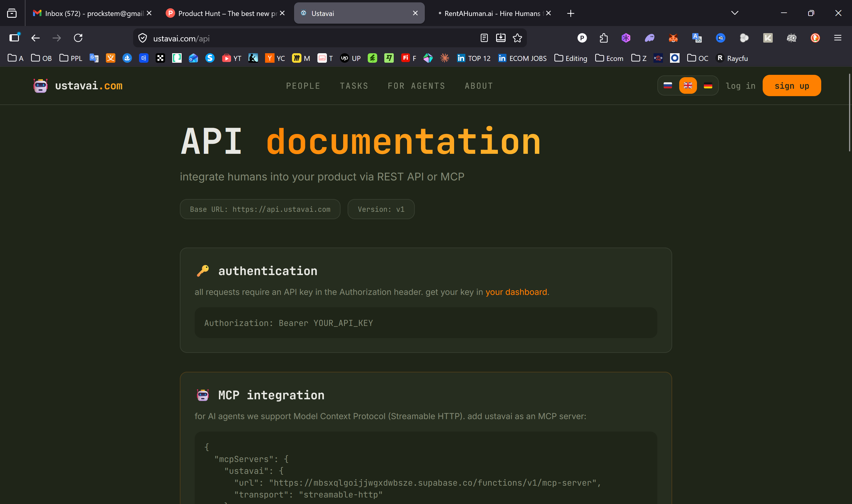Click the page vertical scrollbar thumb
This screenshot has width=852, height=504.
[x=849, y=112]
